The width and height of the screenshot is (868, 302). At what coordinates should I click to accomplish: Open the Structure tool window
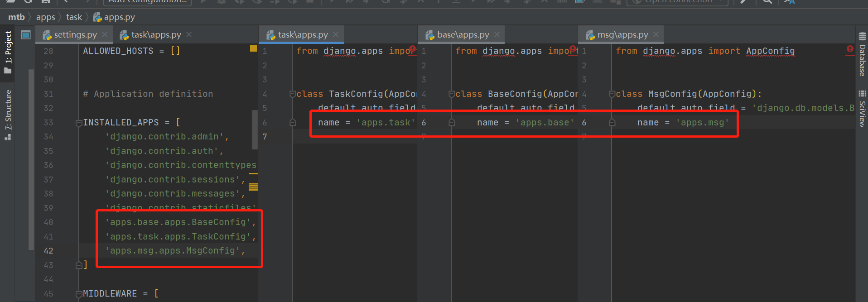pyautogui.click(x=8, y=115)
